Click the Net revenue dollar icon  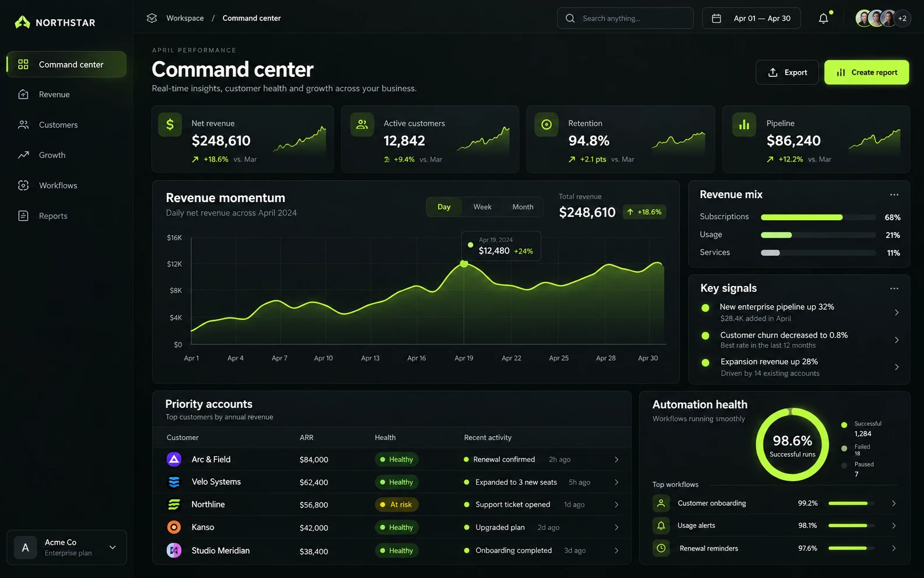coord(170,125)
